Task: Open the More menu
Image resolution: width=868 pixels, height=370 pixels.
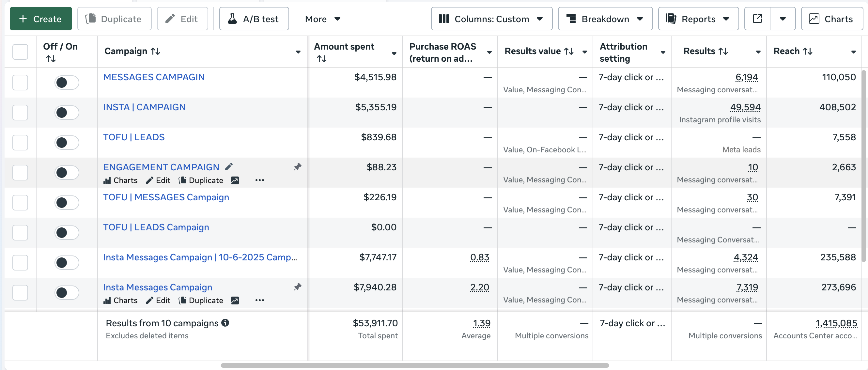Action: click(x=322, y=19)
